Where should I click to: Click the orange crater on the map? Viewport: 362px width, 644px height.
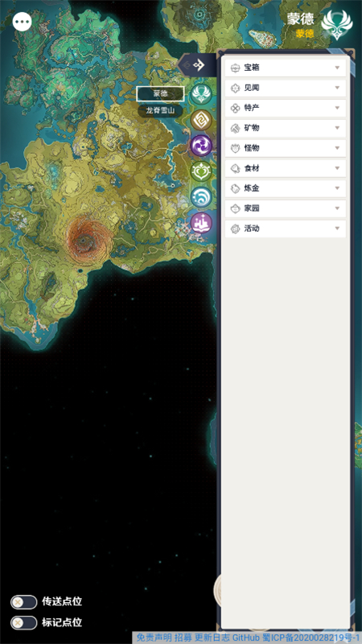click(87, 239)
